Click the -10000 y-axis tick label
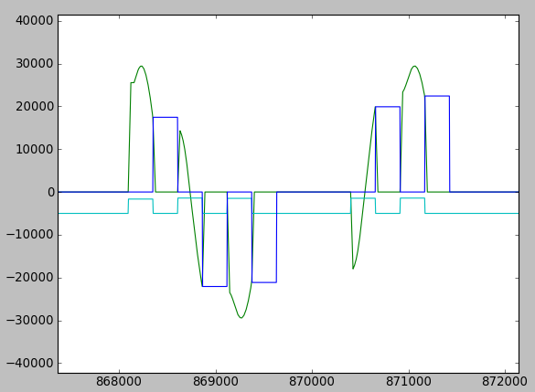Image resolution: width=535 pixels, height=392 pixels. [30, 235]
